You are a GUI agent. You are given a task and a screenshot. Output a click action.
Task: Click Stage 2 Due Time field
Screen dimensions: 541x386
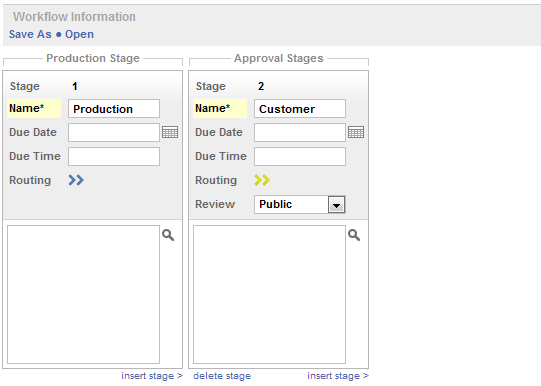300,157
